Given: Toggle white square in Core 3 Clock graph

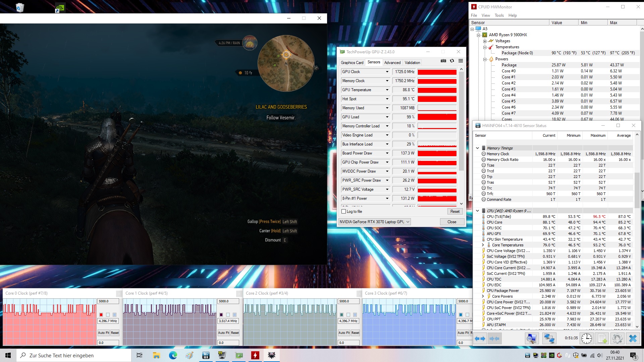Looking at the screenshot, I should click(x=467, y=315).
